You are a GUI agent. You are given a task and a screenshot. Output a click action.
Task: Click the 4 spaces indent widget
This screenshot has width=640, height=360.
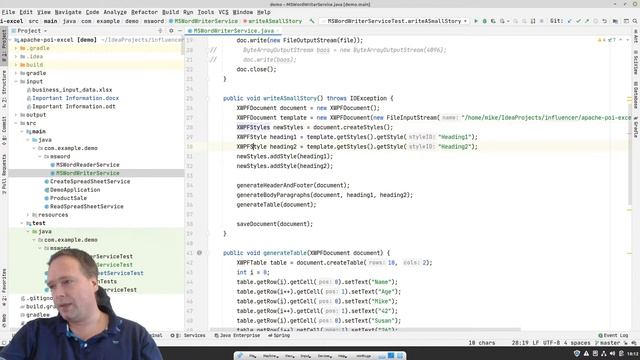click(x=577, y=343)
